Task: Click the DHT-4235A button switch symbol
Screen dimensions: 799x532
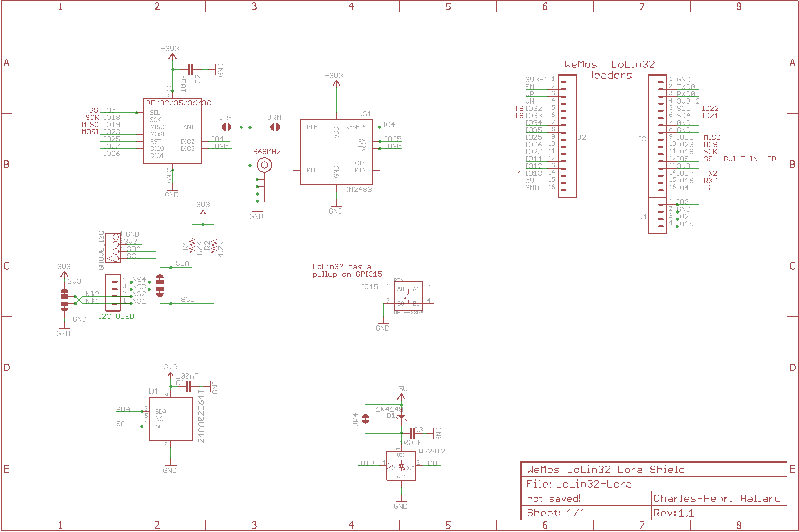Action: pos(408,296)
